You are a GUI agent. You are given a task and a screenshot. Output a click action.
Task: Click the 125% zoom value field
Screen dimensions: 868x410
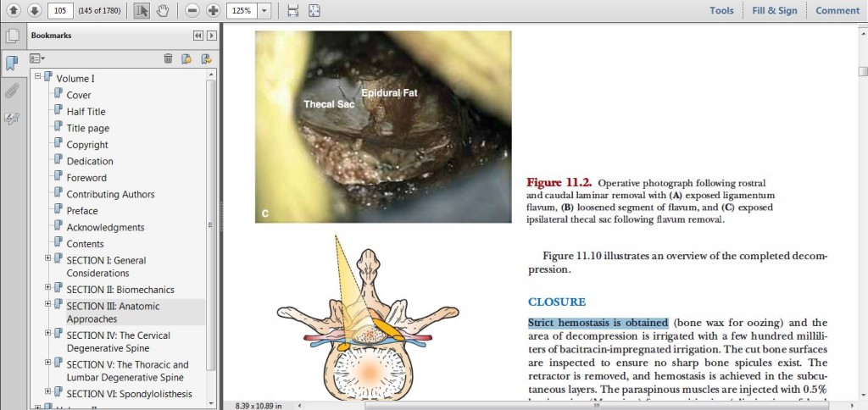point(242,10)
